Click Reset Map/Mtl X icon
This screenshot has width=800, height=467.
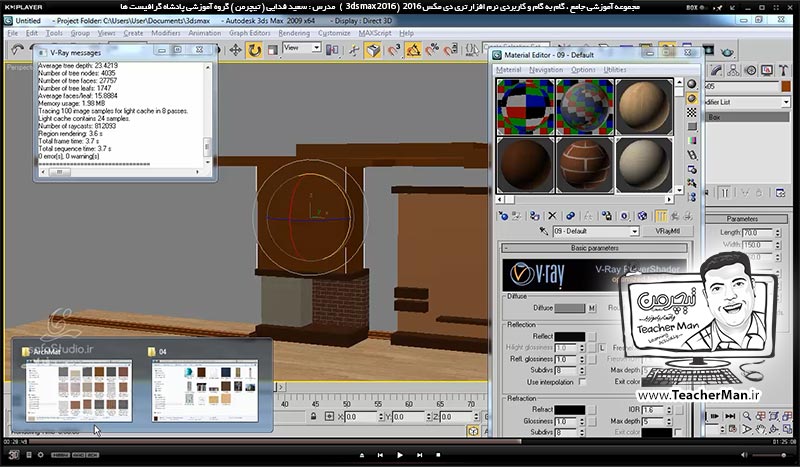click(x=552, y=216)
